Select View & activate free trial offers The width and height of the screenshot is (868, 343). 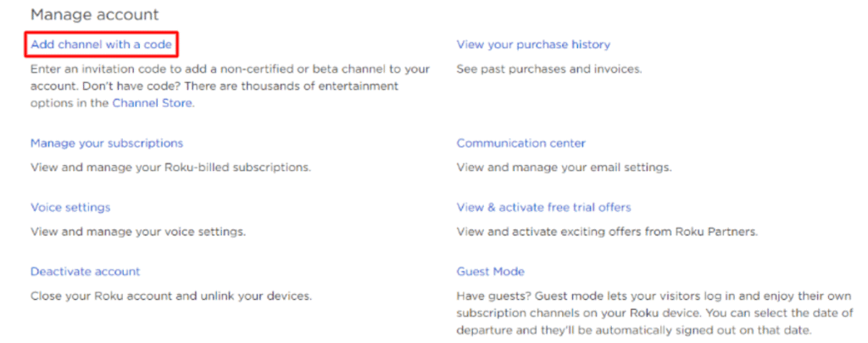543,207
